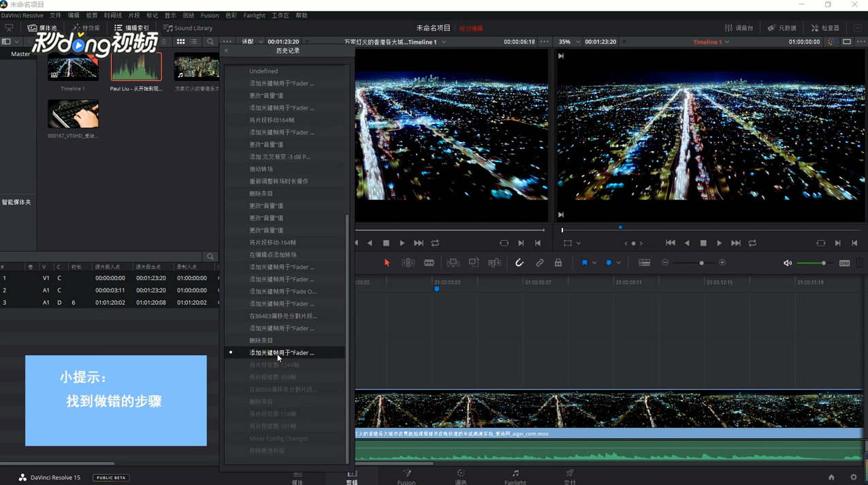Zoom in the timeline with plus icon
This screenshot has width=868, height=485.
722,263
